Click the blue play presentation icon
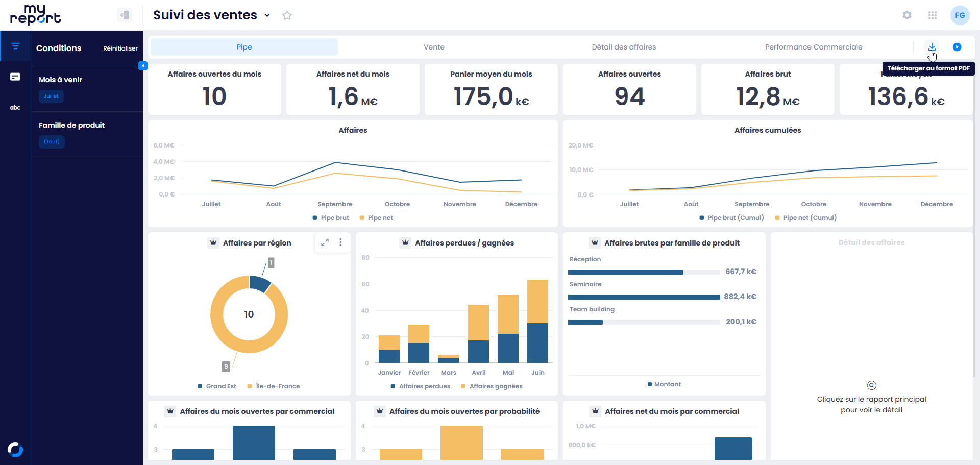The image size is (980, 465). [x=957, y=47]
